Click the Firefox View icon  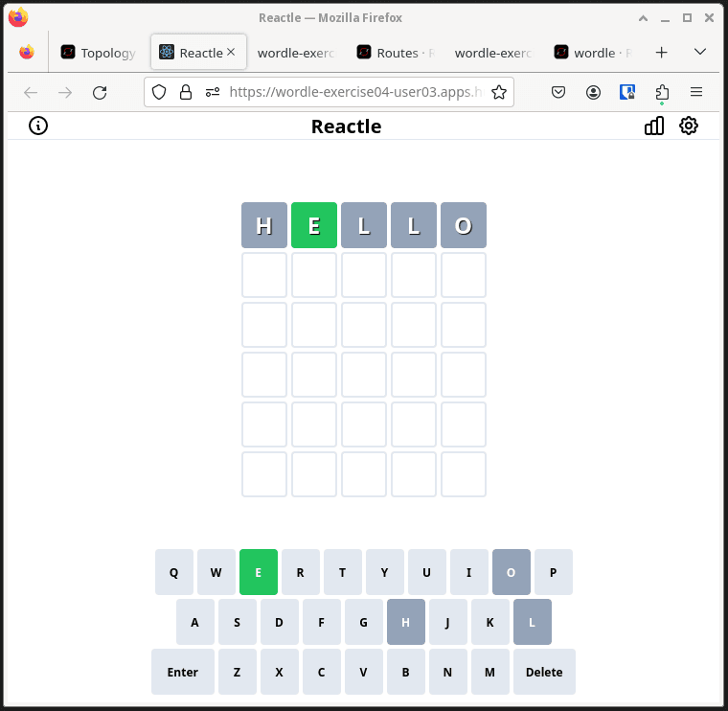[x=27, y=53]
